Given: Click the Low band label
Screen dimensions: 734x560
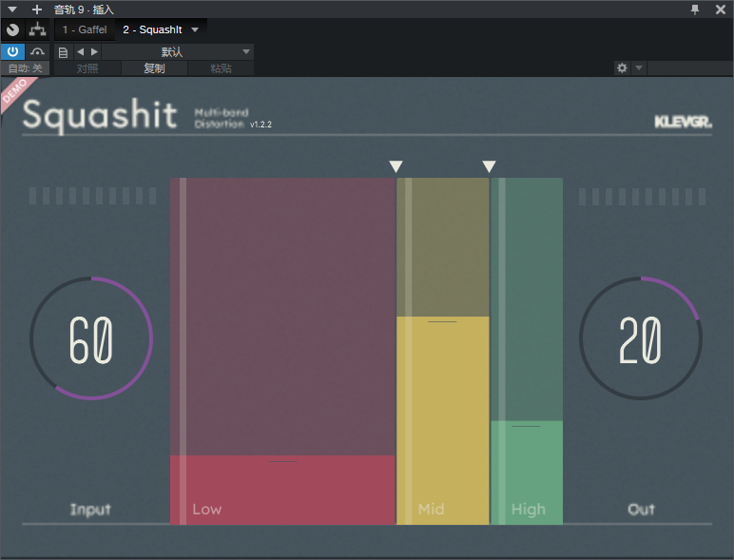Looking at the screenshot, I should click(x=207, y=509).
